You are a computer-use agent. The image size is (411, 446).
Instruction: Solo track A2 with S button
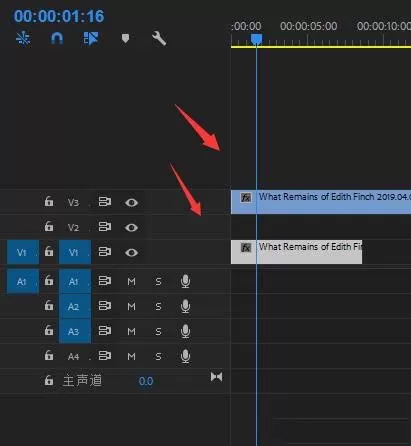[158, 307]
